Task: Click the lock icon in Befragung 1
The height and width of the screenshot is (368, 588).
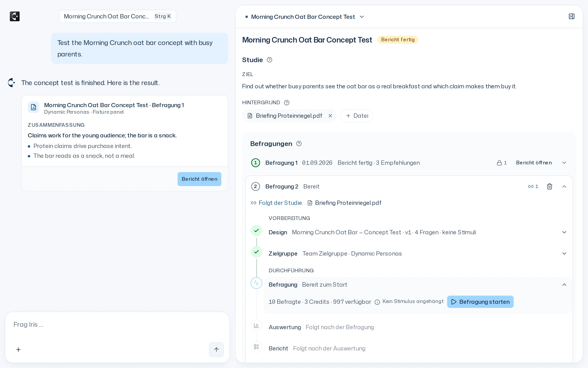Action: coord(499,163)
